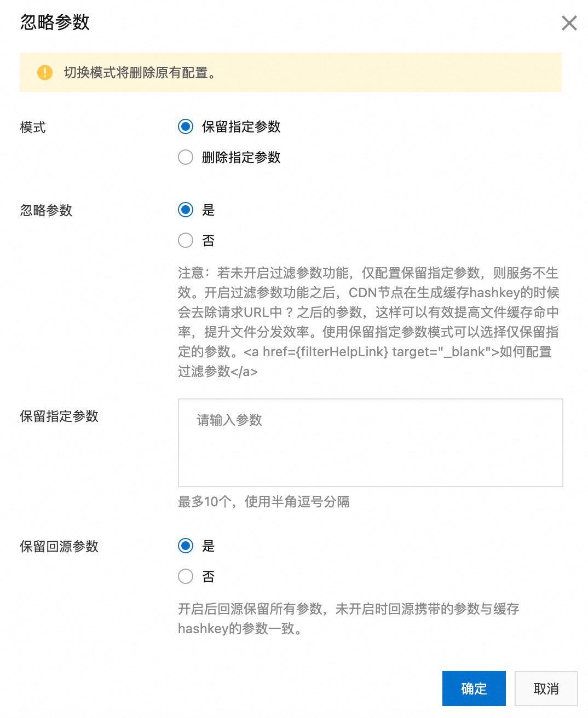Image resolution: width=588 pixels, height=718 pixels.
Task: Choose 否 for the 忽略参数 option
Action: (186, 240)
